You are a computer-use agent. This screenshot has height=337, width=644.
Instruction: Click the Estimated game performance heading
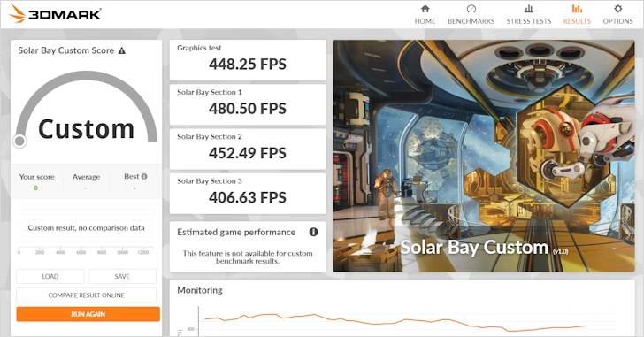click(236, 233)
